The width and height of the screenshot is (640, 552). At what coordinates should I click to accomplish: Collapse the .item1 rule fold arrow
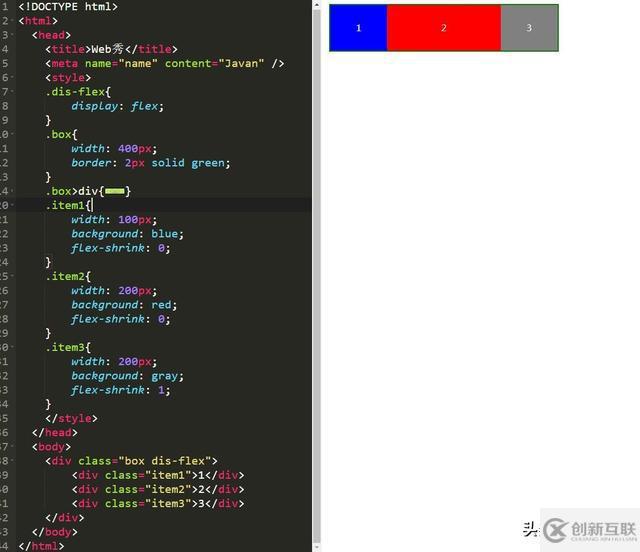(x=12, y=205)
